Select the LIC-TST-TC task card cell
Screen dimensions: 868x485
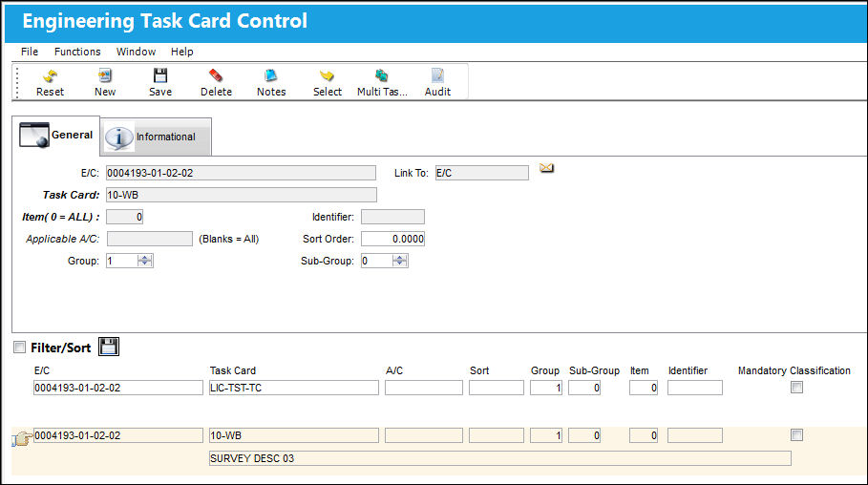(x=294, y=388)
